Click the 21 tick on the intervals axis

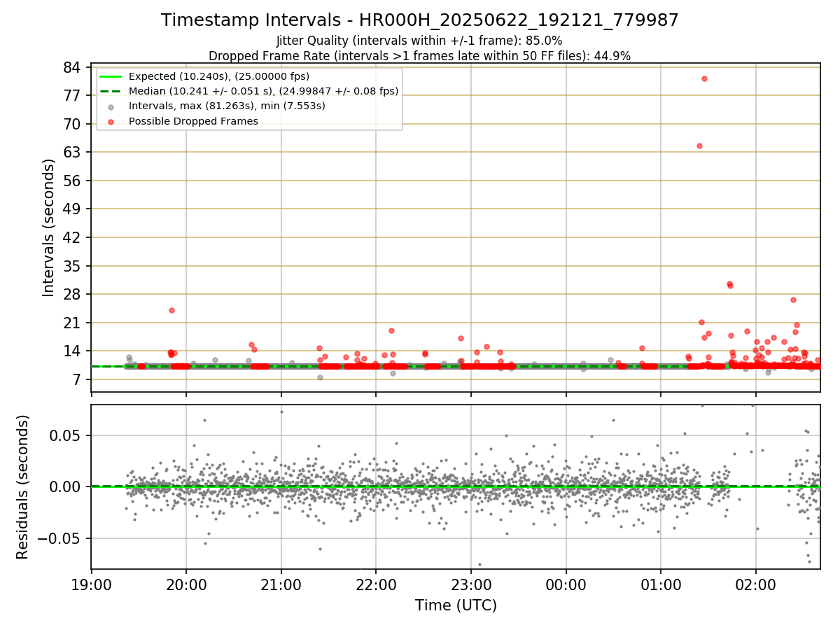[73, 323]
